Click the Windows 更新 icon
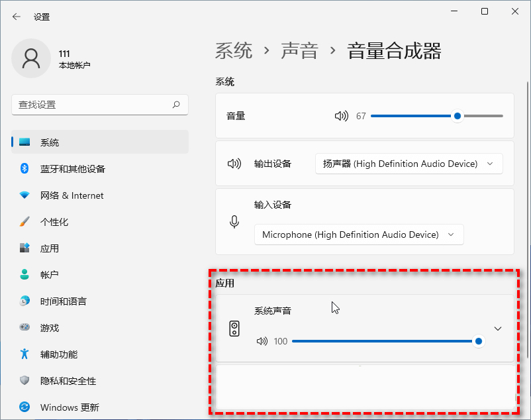 pyautogui.click(x=24, y=407)
